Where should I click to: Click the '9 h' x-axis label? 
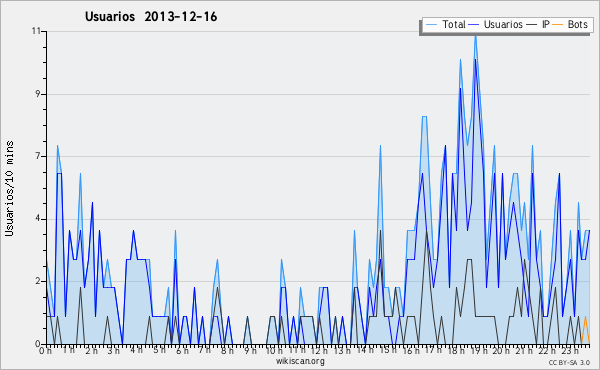[x=250, y=350]
